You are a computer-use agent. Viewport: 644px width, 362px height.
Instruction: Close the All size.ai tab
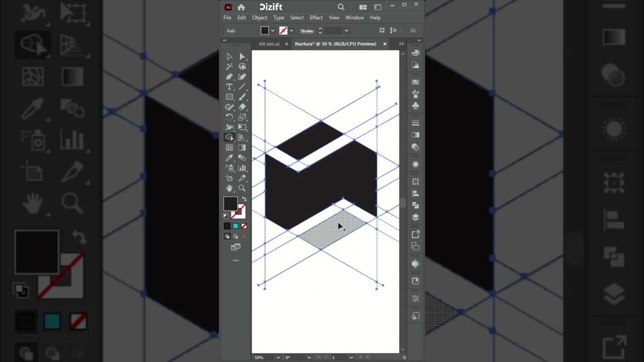pos(286,44)
